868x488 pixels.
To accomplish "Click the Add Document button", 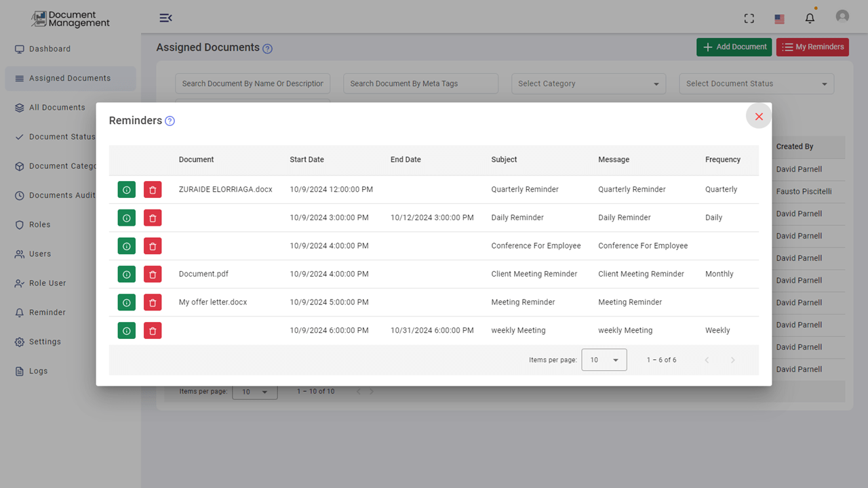I will coord(734,47).
